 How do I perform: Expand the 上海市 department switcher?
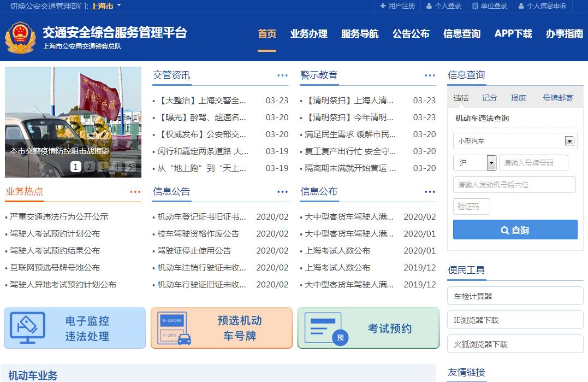point(106,6)
